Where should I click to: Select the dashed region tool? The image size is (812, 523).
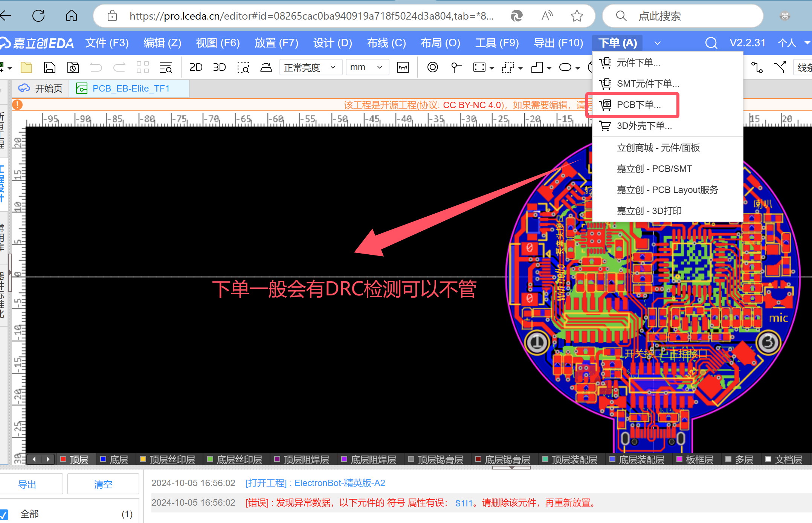point(508,67)
